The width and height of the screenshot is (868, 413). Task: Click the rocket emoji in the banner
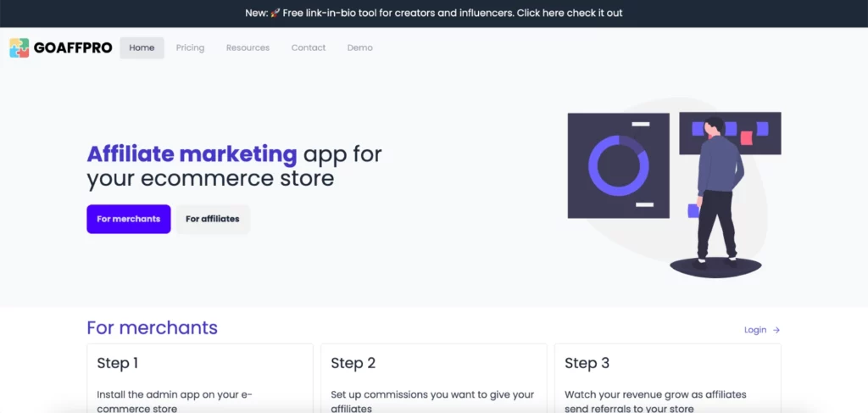coord(275,13)
